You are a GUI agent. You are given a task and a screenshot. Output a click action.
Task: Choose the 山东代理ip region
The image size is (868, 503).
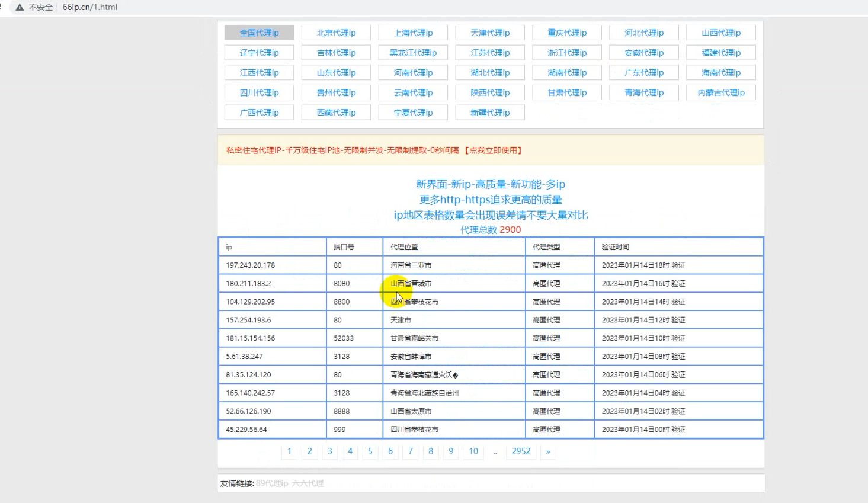click(x=336, y=72)
